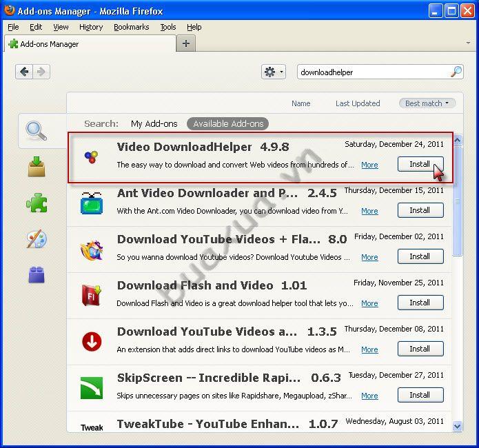Open More link for SkipScreen
Screen dimensions: 479x448
[369, 396]
